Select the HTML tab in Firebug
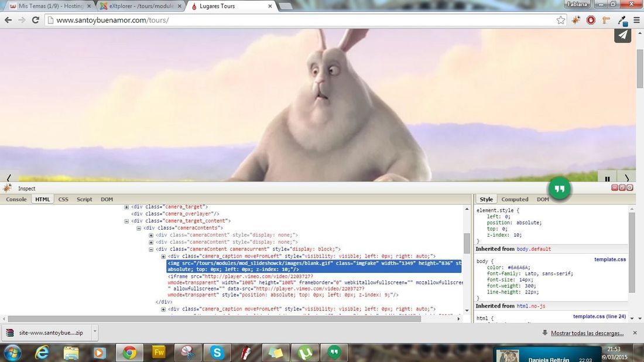This screenshot has height=362, width=644. coord(42,199)
